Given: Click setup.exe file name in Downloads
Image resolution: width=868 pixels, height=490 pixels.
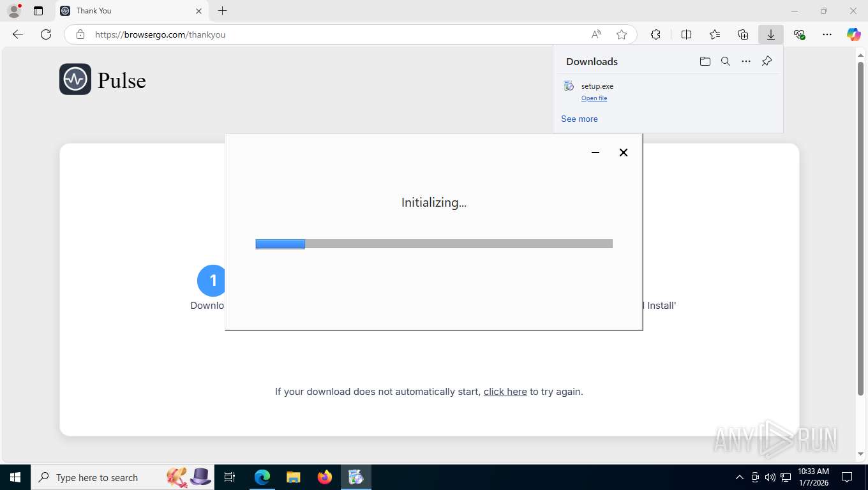Looking at the screenshot, I should tap(597, 86).
